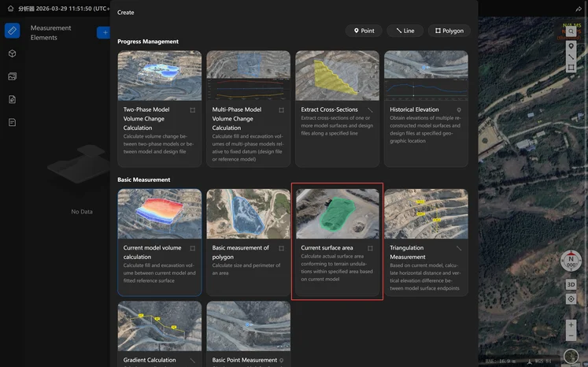Open the image gallery sidebar icon
Screen dimensions: 588x367
(x=12, y=76)
